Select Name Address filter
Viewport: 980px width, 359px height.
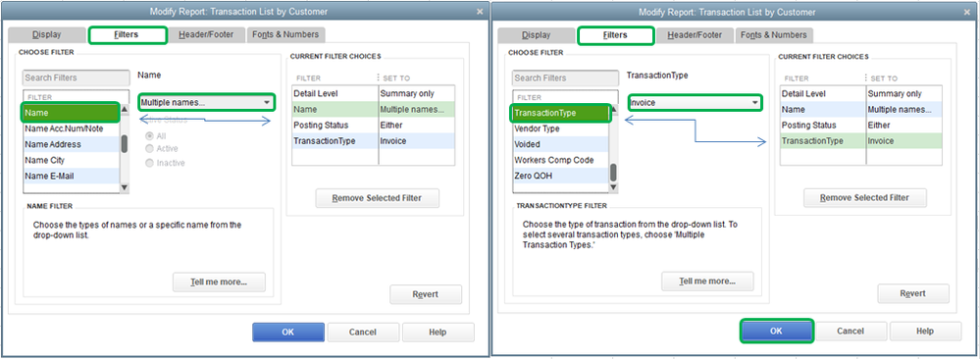point(71,144)
